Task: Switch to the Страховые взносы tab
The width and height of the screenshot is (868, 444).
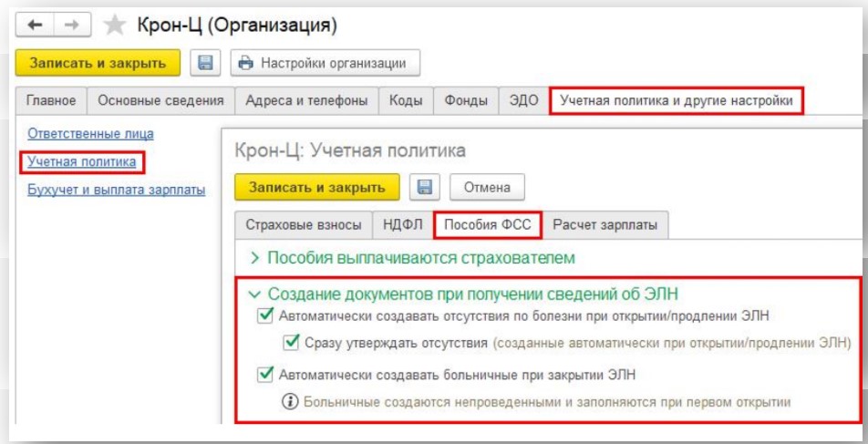Action: click(x=303, y=224)
